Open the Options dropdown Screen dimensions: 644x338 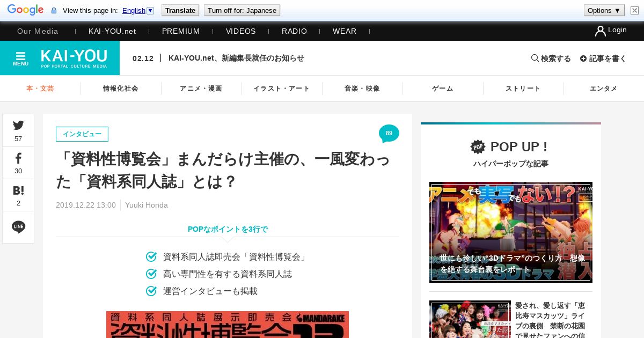pyautogui.click(x=604, y=10)
